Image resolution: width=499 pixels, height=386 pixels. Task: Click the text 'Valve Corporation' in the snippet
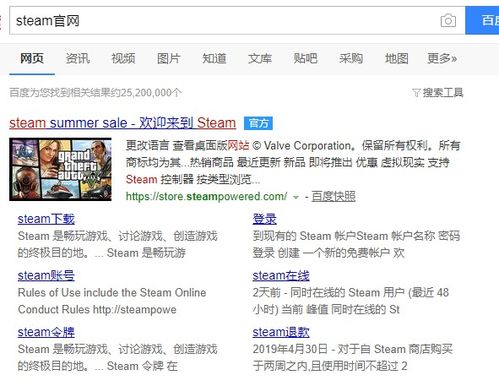[x=307, y=146]
